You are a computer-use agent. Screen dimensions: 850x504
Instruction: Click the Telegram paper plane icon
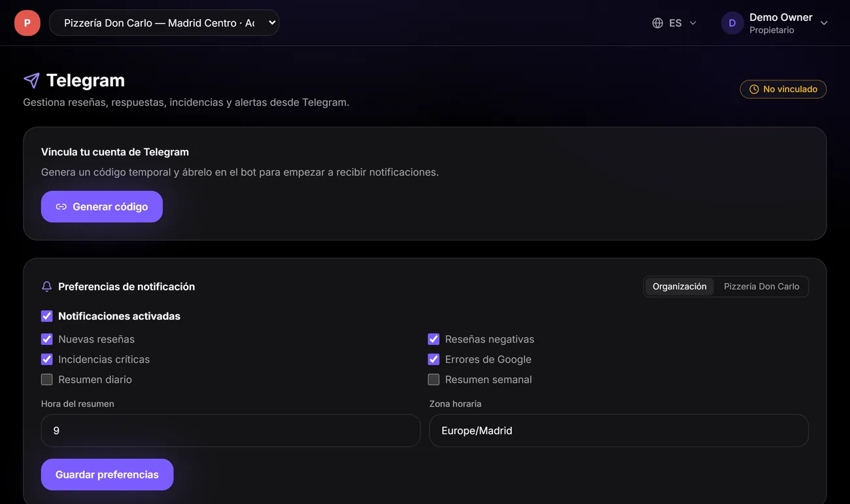(x=31, y=80)
